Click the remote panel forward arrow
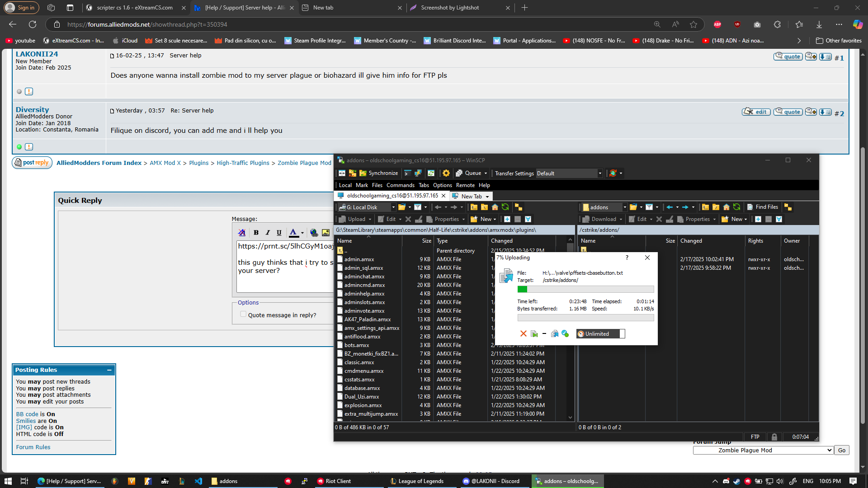The width and height of the screenshot is (868, 488). coord(685,207)
